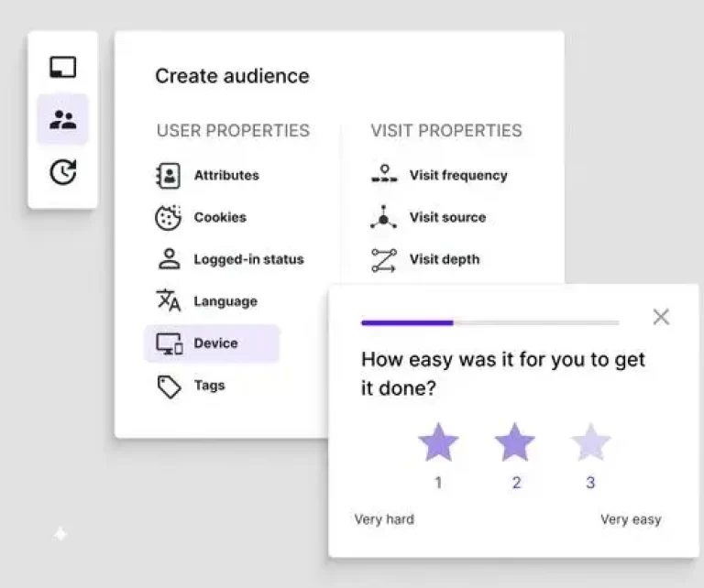Click the Cookies text label

coord(220,217)
